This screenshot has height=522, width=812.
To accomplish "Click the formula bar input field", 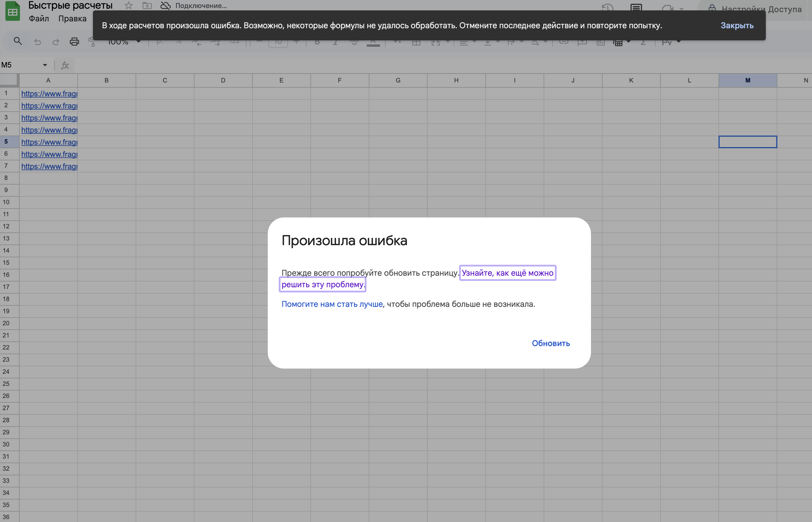I will pyautogui.click(x=407, y=65).
